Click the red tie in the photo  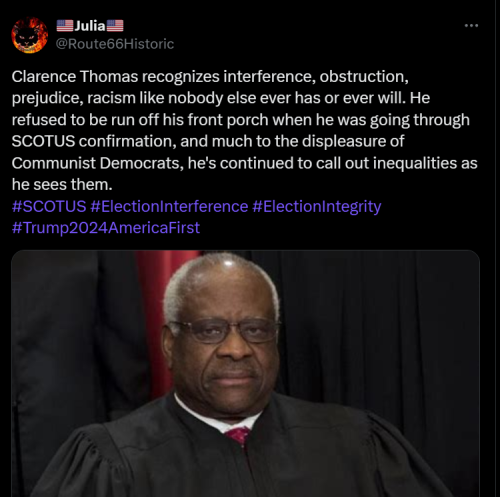(237, 435)
